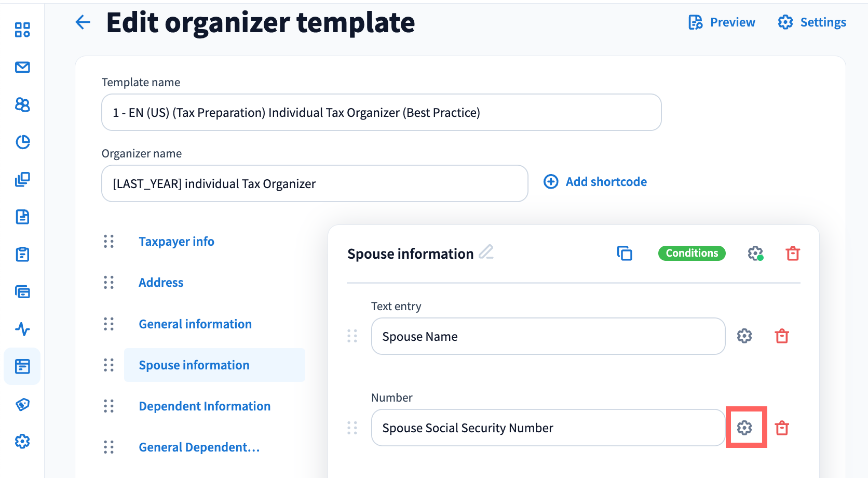Click the green Conditions badge
868x478 pixels.
click(691, 253)
